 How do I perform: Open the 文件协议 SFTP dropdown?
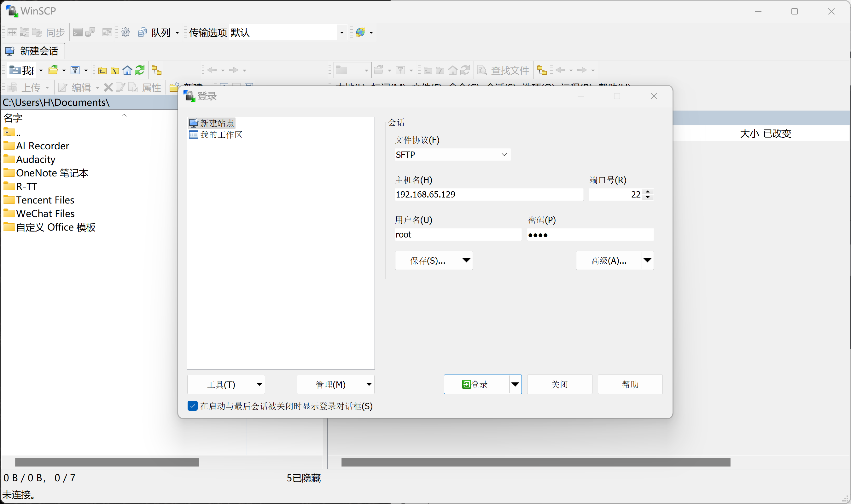coord(452,155)
